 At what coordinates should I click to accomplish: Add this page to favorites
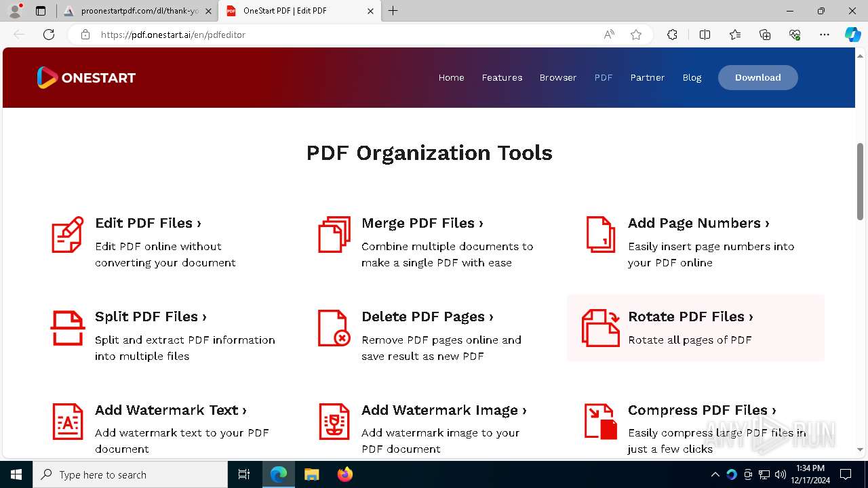pyautogui.click(x=636, y=35)
